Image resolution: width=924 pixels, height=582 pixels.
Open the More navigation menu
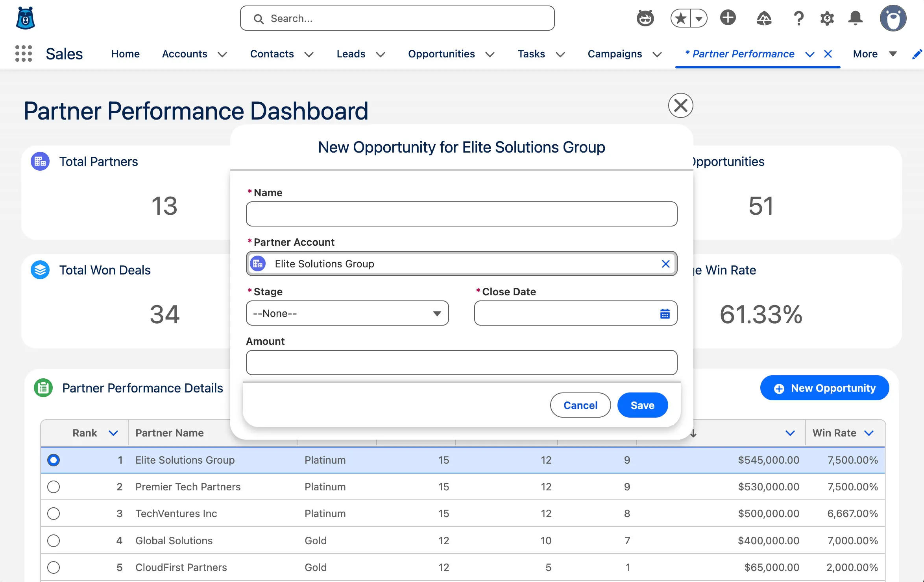click(x=874, y=54)
